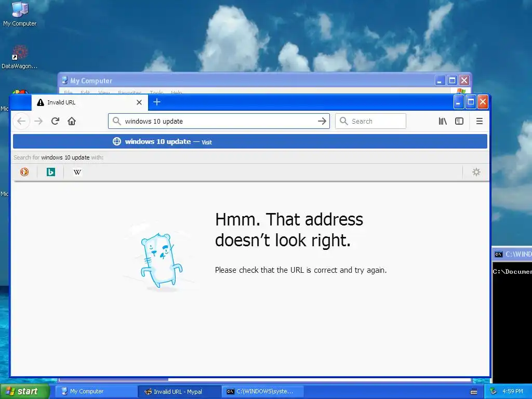Go back with the browser back arrow

point(21,121)
